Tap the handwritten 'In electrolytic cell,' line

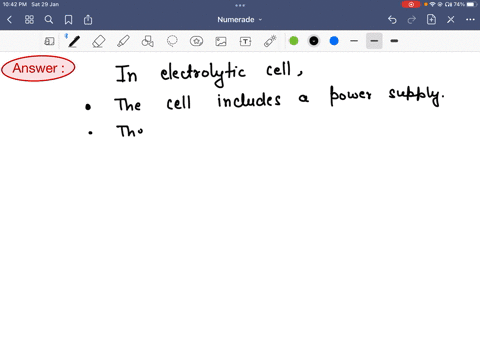pyautogui.click(x=209, y=74)
